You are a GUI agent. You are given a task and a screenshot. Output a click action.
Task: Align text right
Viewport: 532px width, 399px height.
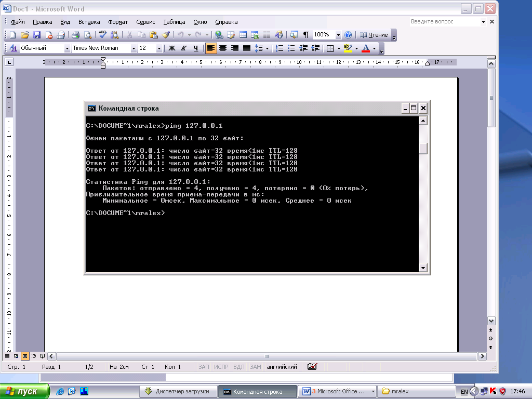[234, 48]
